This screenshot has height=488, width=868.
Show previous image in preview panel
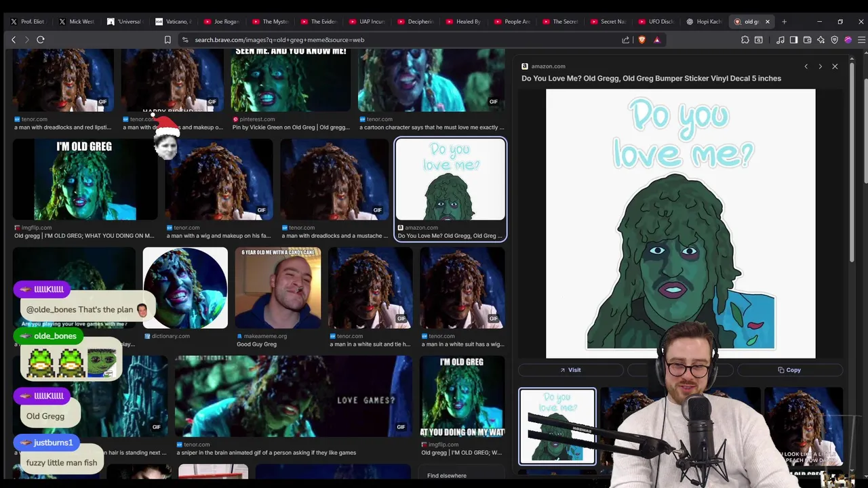[806, 66]
